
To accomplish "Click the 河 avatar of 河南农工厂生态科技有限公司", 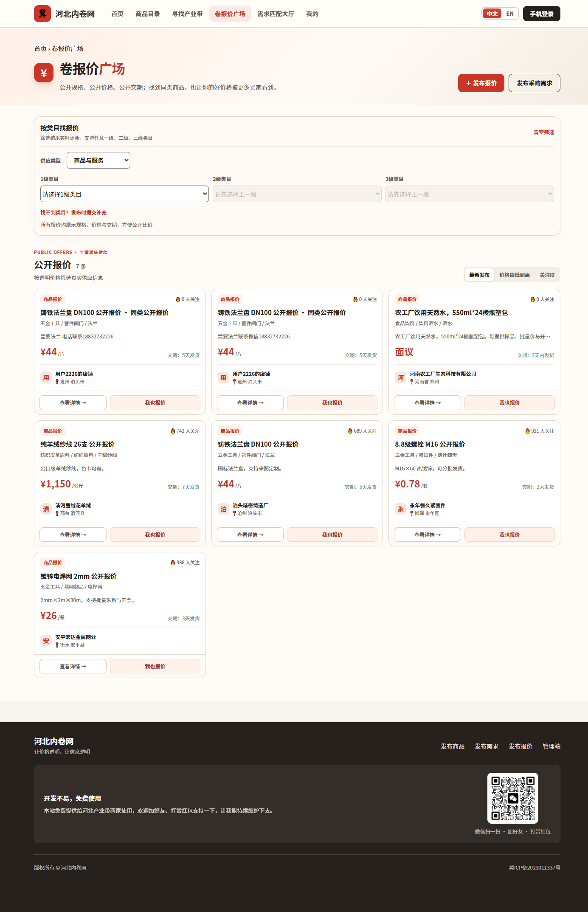I will (x=400, y=377).
